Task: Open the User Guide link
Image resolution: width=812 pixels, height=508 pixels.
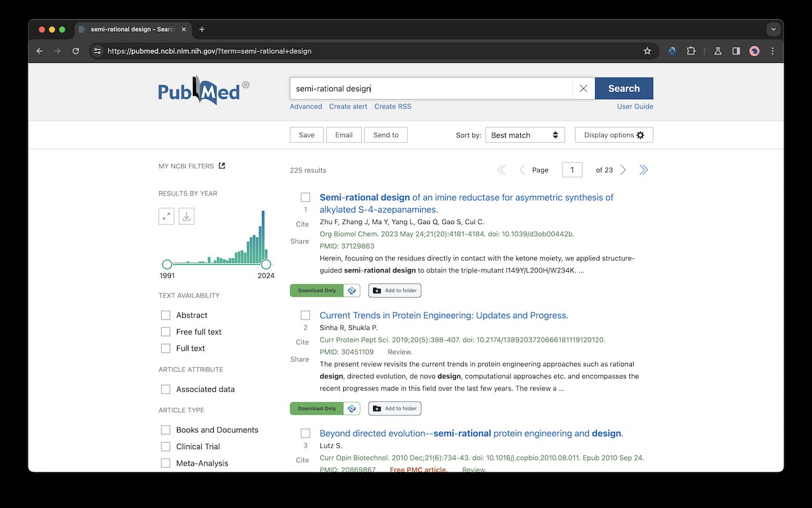Action: 635,107
